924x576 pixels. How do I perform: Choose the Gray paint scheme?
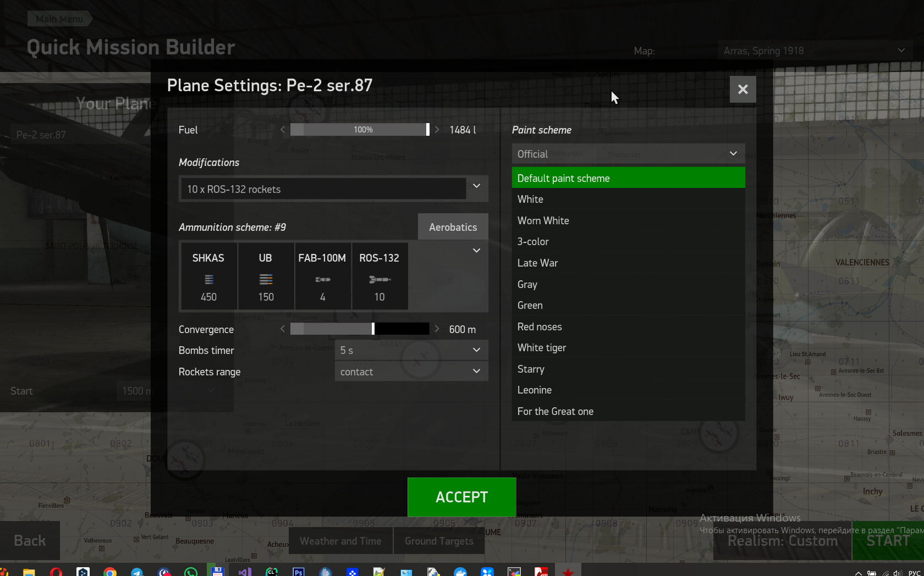[x=628, y=284]
